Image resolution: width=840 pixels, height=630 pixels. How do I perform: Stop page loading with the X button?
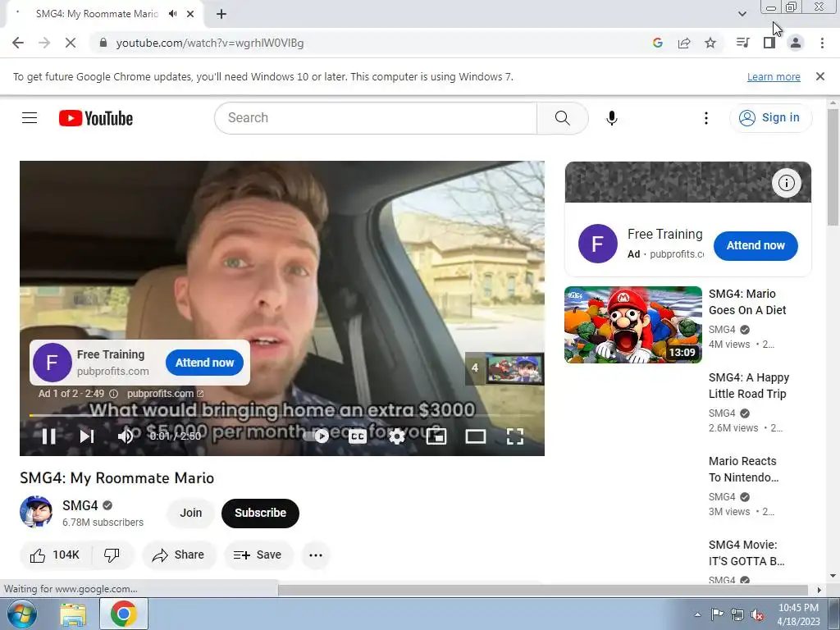pos(71,43)
